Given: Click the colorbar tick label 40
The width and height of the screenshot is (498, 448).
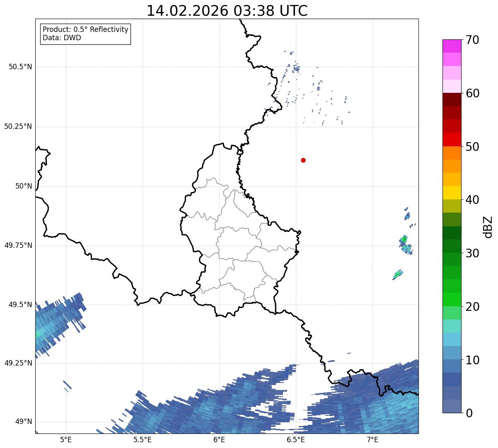Looking at the screenshot, I should (x=472, y=200).
